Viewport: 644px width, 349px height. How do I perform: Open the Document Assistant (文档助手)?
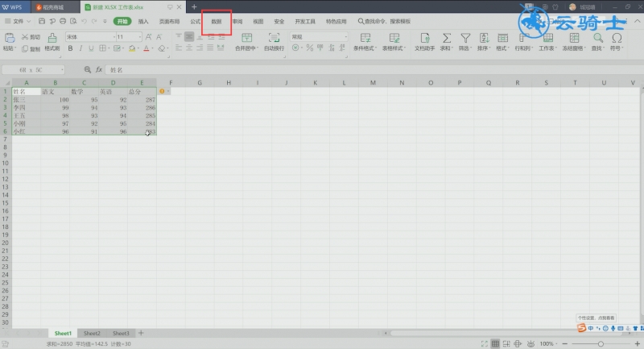click(x=425, y=42)
